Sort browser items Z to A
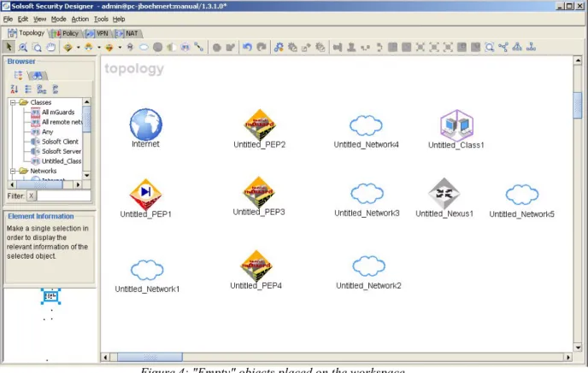 tap(15, 89)
